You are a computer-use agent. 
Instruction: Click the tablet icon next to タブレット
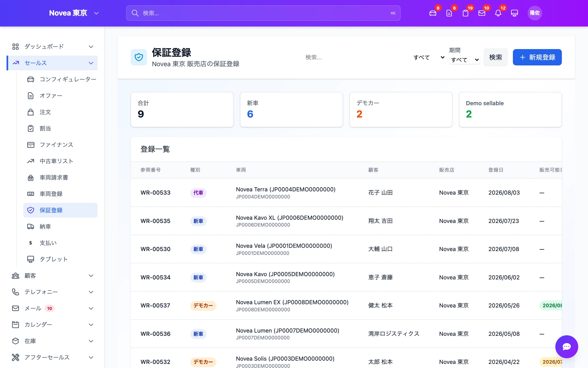[x=31, y=259]
